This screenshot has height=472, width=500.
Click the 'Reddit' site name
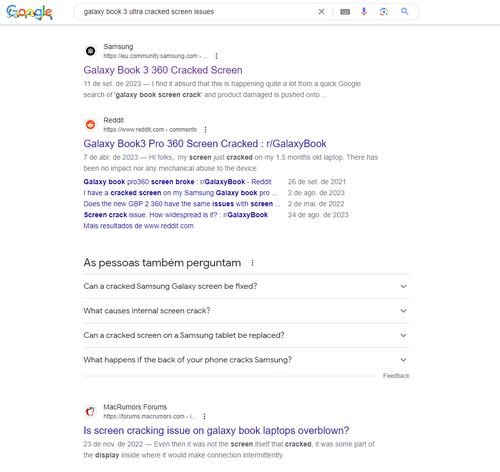pos(113,120)
